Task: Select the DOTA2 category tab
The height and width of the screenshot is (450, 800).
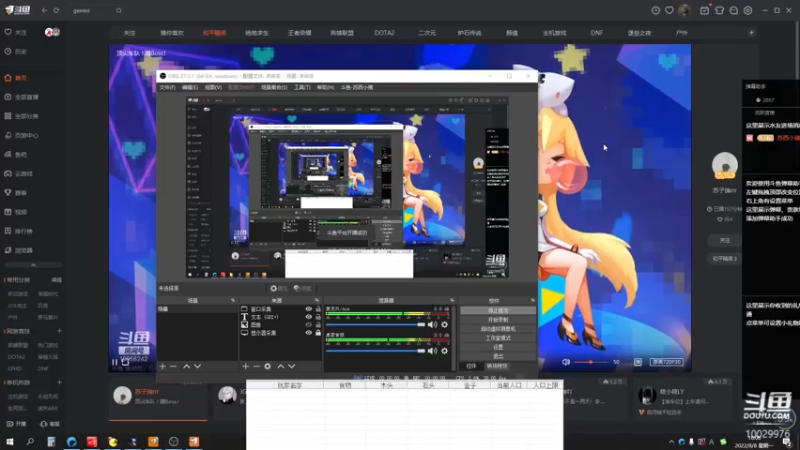Action: tap(384, 33)
